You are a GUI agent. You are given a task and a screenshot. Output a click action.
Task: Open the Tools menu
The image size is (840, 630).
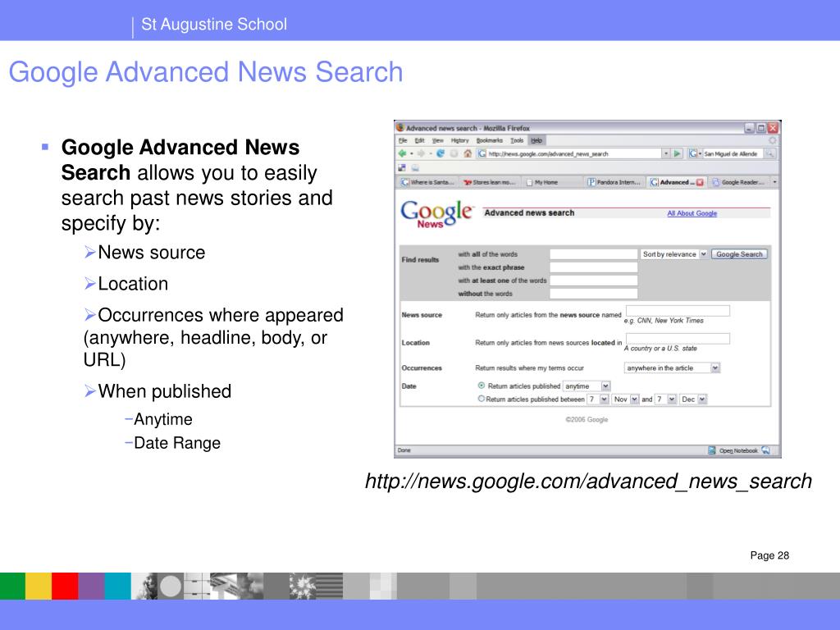[517, 140]
